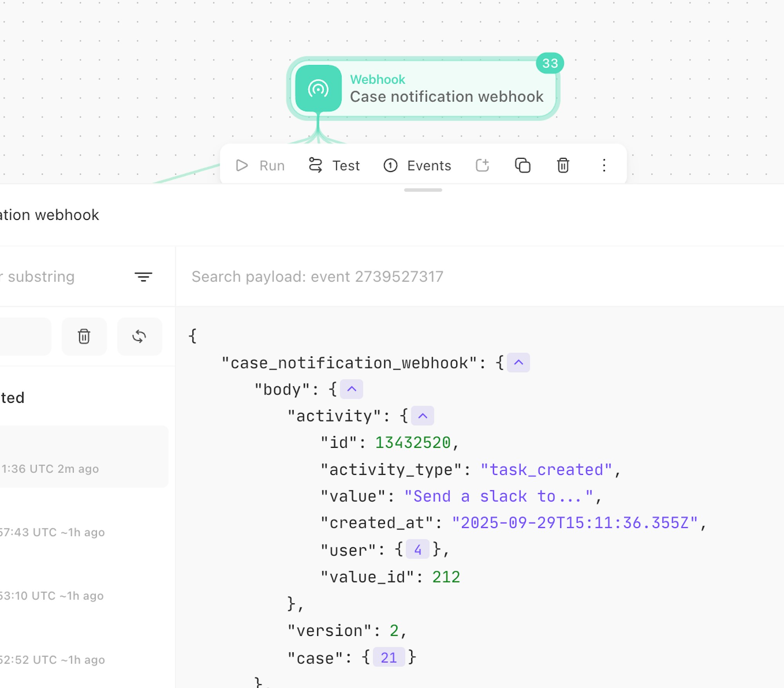The height and width of the screenshot is (688, 784).
Task: Open the Test action in toolbar
Action: [334, 166]
